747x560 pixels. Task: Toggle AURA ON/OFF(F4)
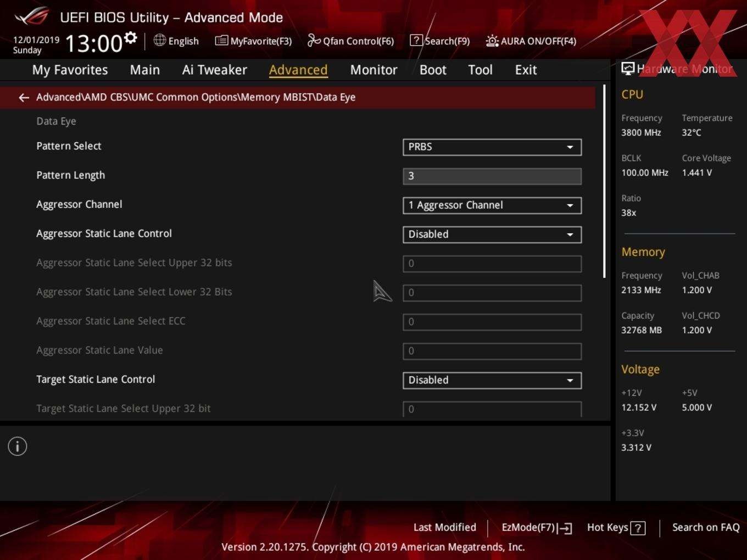tap(531, 41)
